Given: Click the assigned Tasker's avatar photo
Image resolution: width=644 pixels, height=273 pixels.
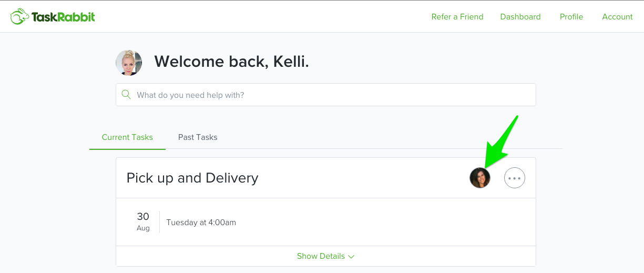Looking at the screenshot, I should click(x=480, y=178).
